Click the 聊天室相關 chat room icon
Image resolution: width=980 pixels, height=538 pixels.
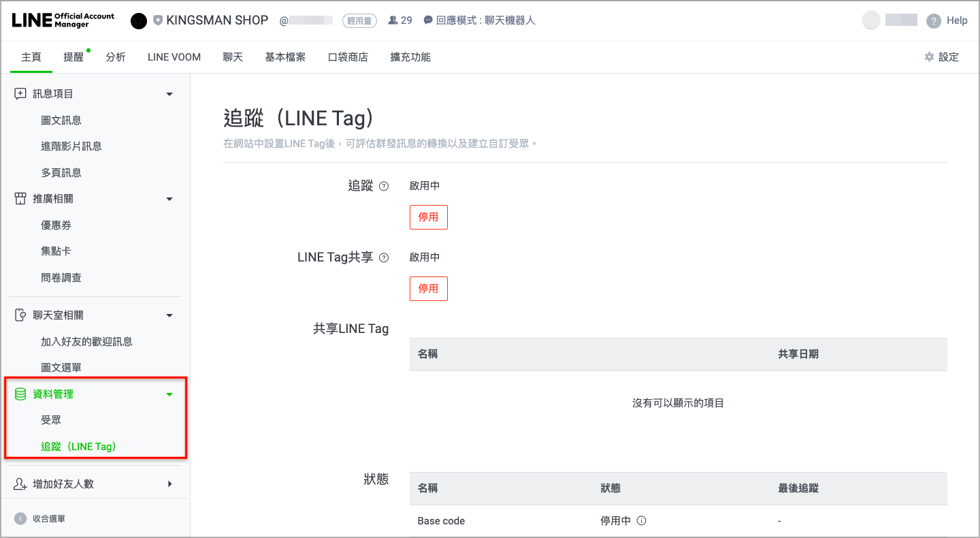[20, 315]
